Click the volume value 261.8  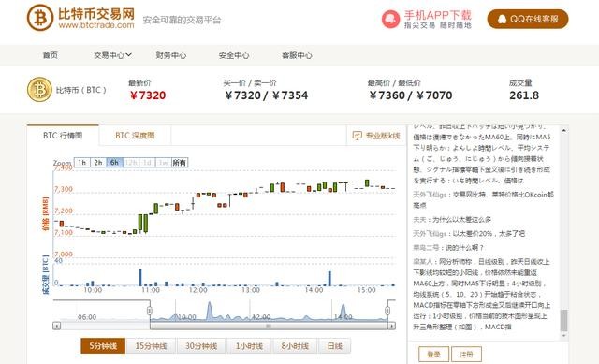(x=524, y=95)
